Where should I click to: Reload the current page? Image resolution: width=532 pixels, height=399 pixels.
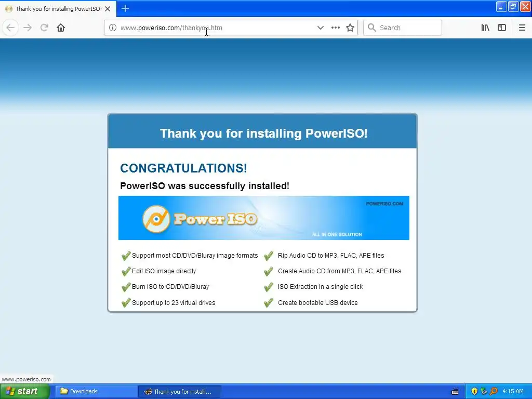(x=44, y=28)
